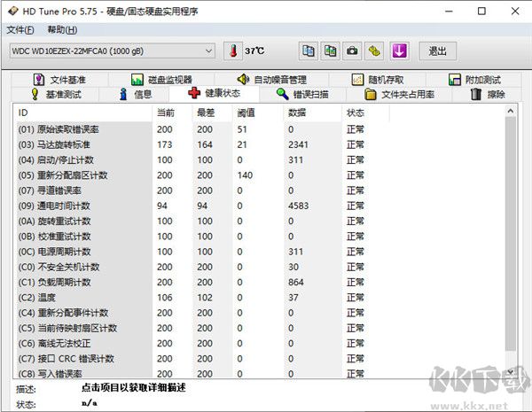Image resolution: width=532 pixels, height=412 pixels.
Task: Click the 当前 column header
Action: [x=172, y=113]
